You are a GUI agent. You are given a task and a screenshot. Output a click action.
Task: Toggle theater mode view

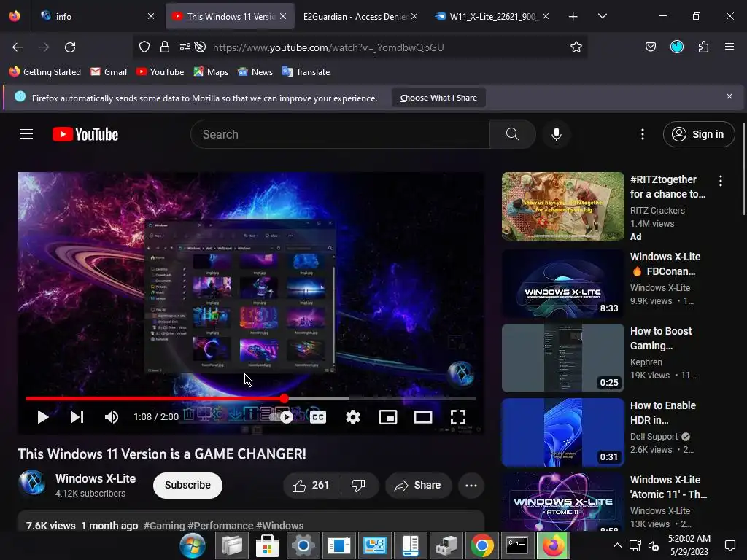click(422, 417)
